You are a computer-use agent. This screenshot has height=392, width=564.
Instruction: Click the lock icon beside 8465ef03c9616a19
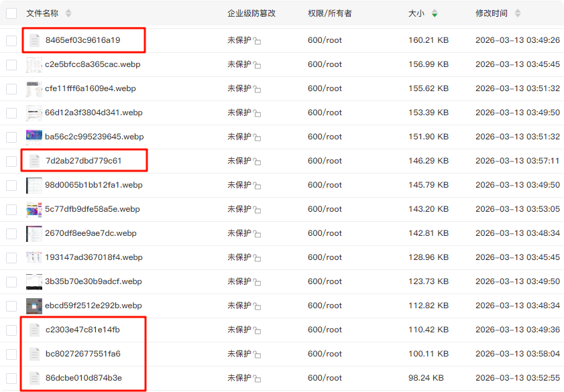coord(258,41)
